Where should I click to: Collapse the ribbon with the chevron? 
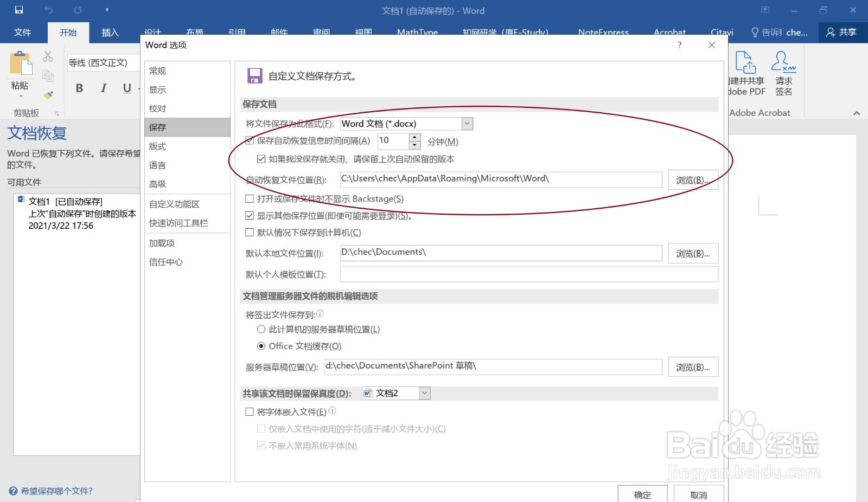click(857, 113)
